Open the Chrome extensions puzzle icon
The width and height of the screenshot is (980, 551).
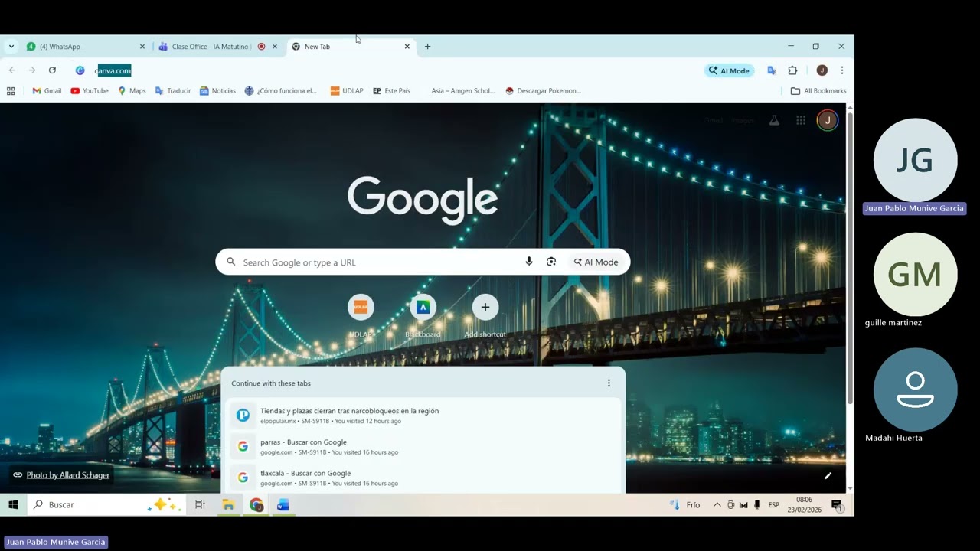point(792,70)
